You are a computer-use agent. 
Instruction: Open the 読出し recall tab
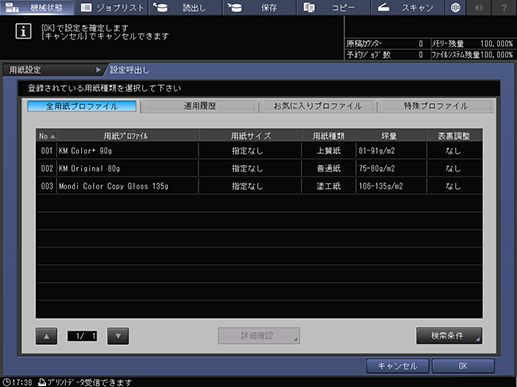tap(185, 7)
